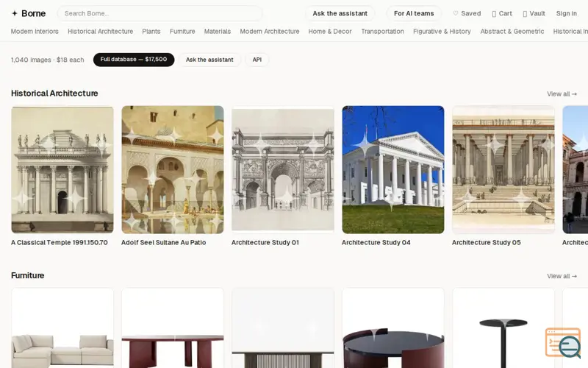Open Materials category

pyautogui.click(x=218, y=32)
